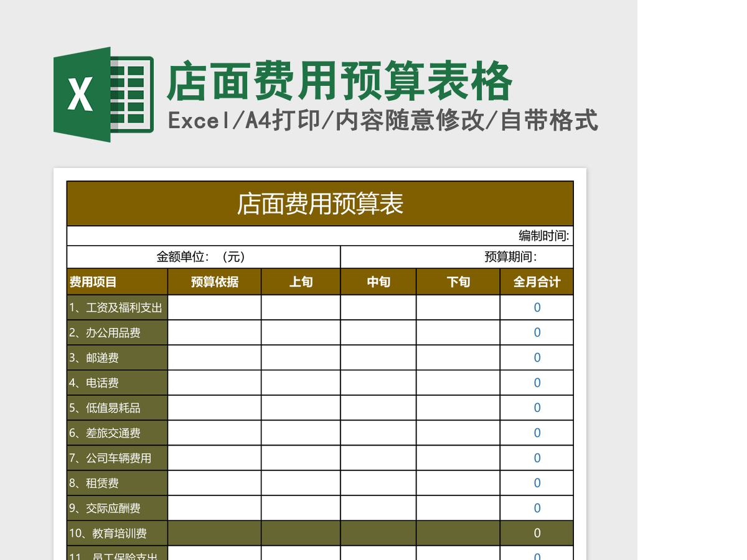Click the green Excel logo icon
Viewport: 747px width, 560px height.
pos(103,95)
